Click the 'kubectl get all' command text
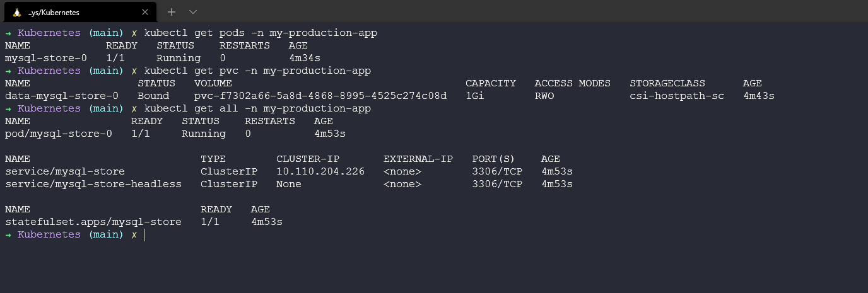868x293 pixels. [257, 108]
